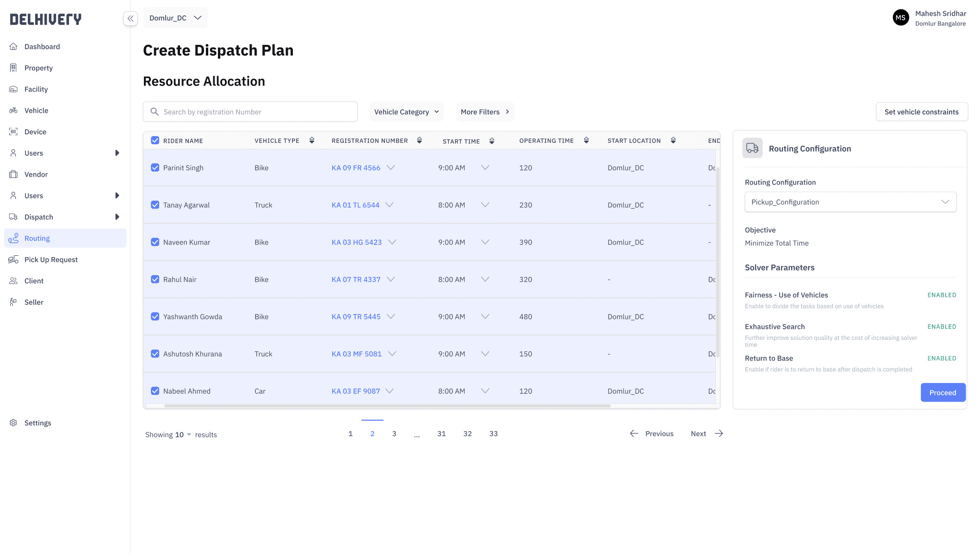Toggle the select-all Rider Name checkbox
The width and height of the screenshot is (980, 554).
[x=155, y=141]
